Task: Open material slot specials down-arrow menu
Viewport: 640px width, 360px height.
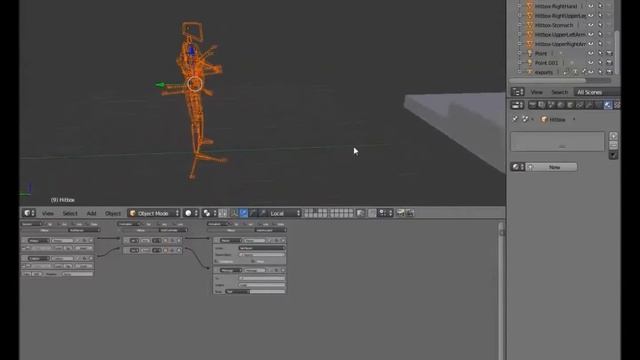Action: coord(613,155)
